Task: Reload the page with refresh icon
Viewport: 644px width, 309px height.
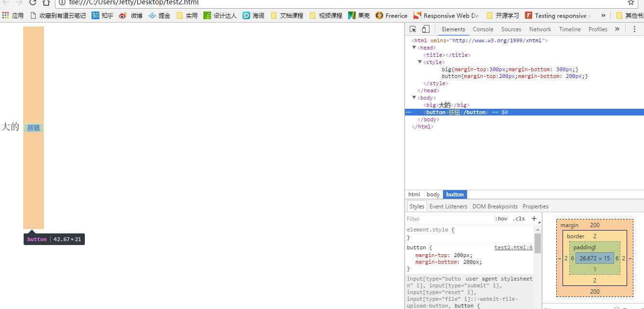Action: point(33,2)
